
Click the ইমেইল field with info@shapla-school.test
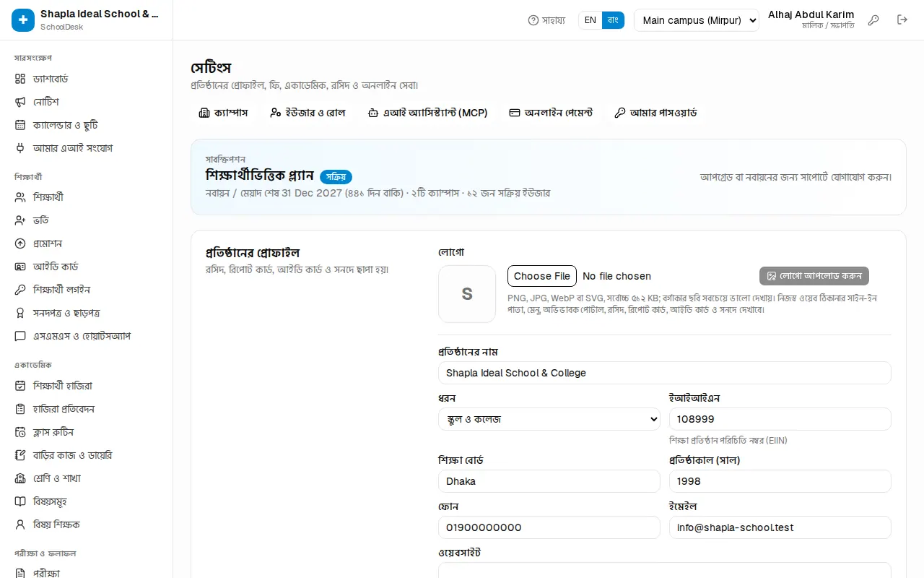[x=780, y=527]
